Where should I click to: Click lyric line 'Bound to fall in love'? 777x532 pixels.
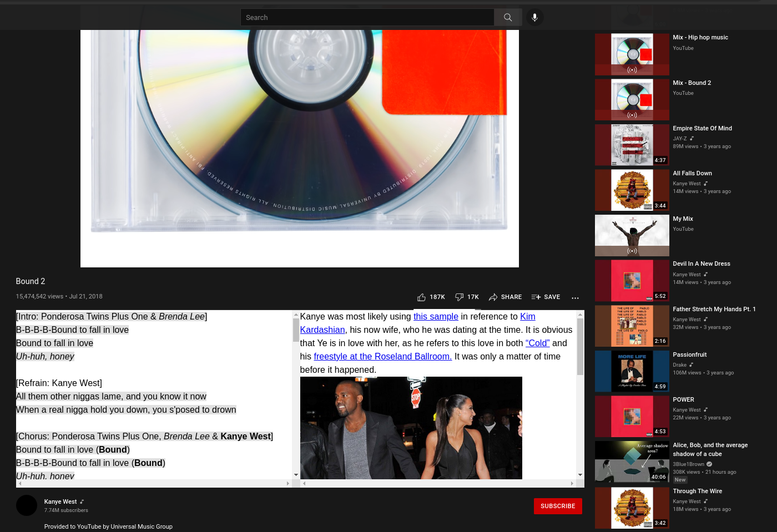[54, 343]
